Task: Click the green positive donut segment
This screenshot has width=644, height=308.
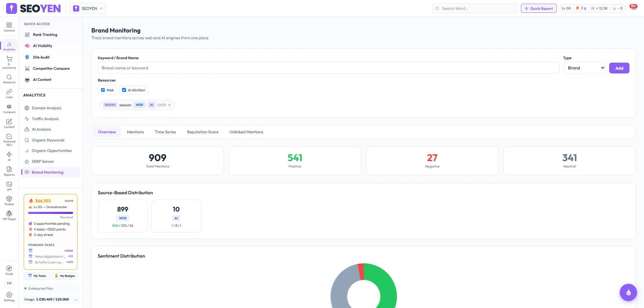Action: coord(387,288)
